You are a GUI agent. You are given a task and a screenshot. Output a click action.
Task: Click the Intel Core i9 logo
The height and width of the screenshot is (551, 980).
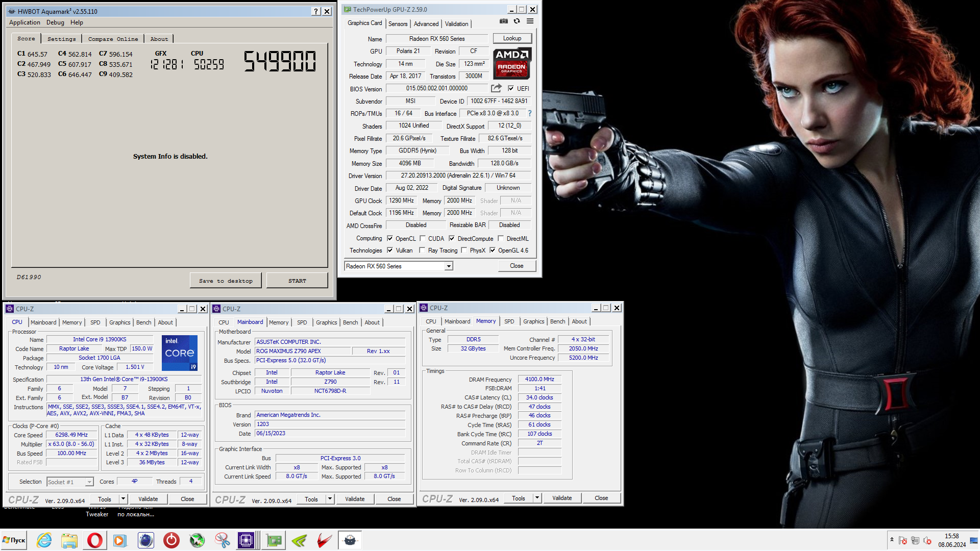click(x=180, y=353)
